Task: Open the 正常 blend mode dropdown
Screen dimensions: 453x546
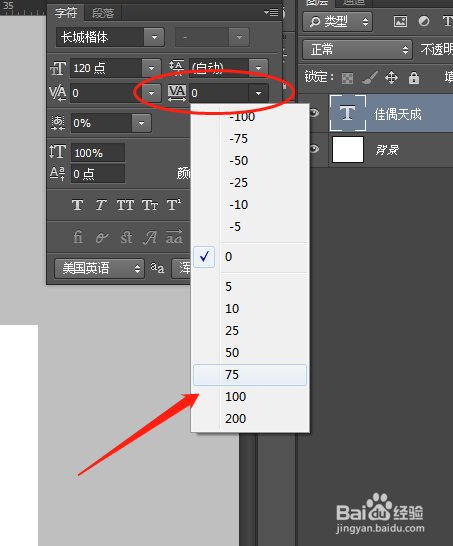Action: (x=357, y=49)
